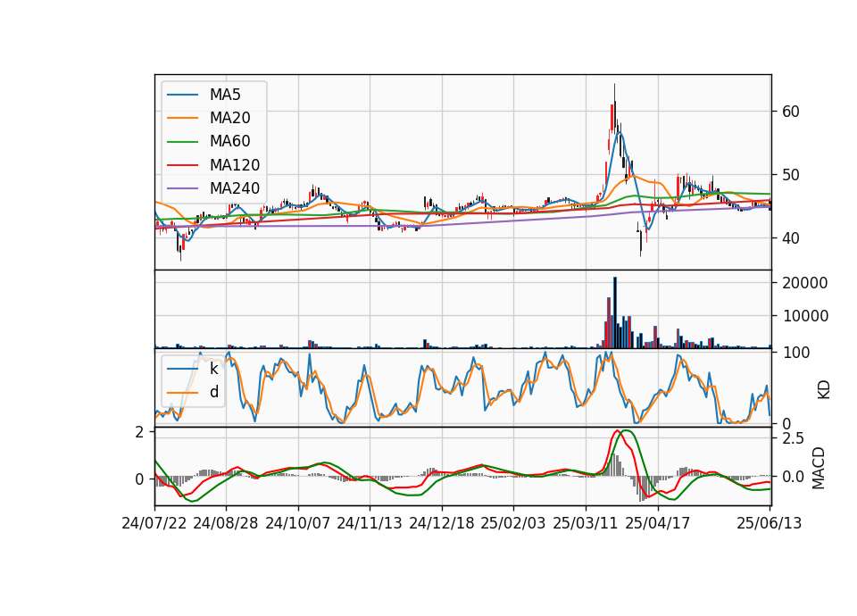This screenshot has height=616, width=857.
Task: Click the MA240 legend label
Action: point(235,188)
